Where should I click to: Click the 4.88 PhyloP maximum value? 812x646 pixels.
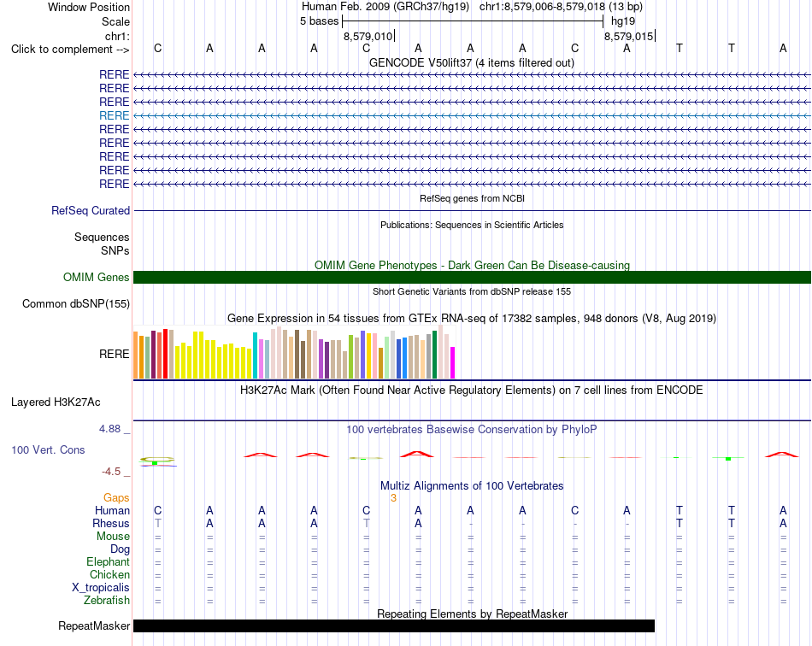click(x=109, y=429)
